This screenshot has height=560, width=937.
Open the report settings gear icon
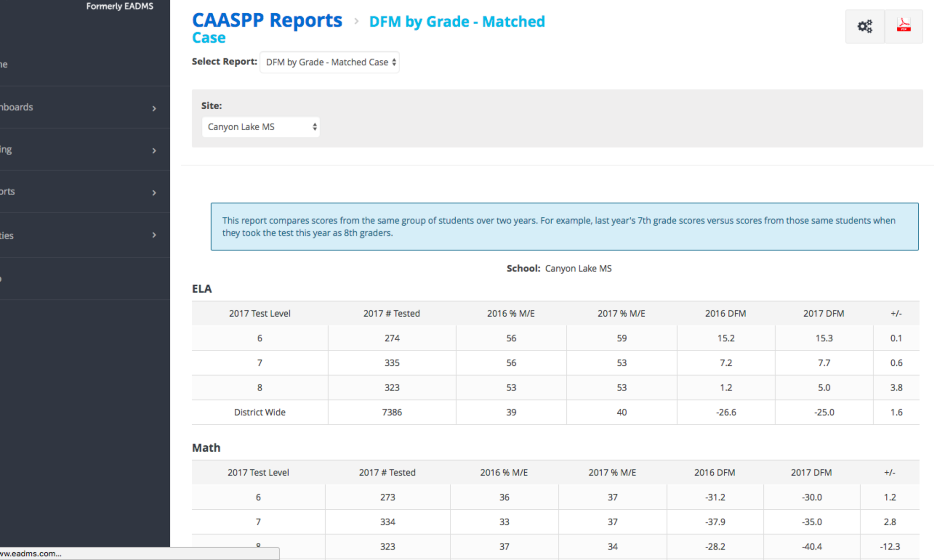(864, 27)
